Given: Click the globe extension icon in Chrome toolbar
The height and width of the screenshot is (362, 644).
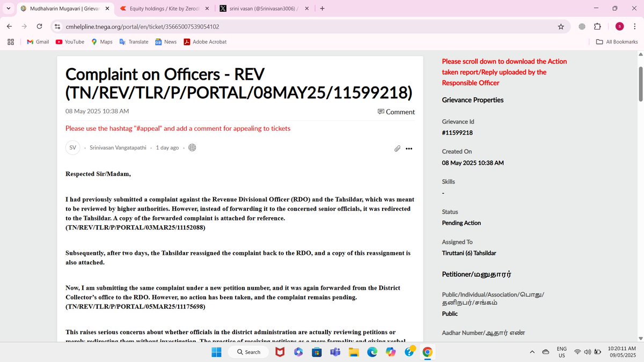Looking at the screenshot, I should click(x=582, y=26).
